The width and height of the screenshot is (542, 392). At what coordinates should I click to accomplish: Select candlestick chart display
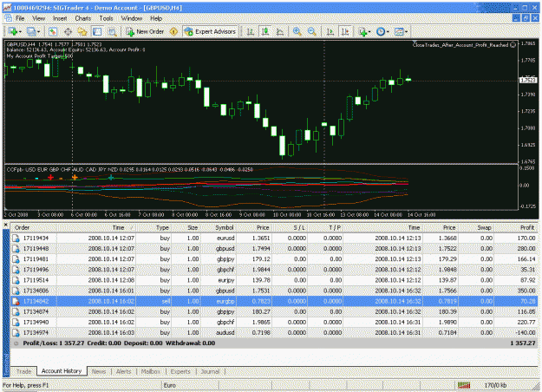click(265, 32)
